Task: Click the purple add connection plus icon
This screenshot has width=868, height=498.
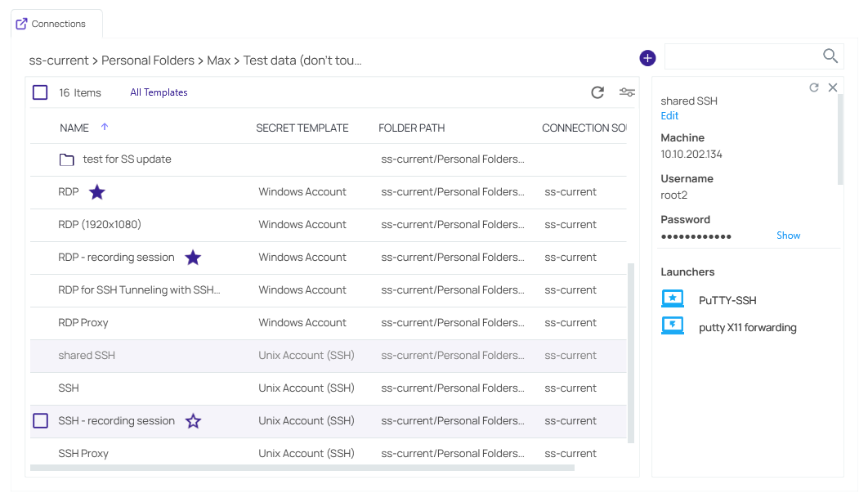Action: point(647,58)
